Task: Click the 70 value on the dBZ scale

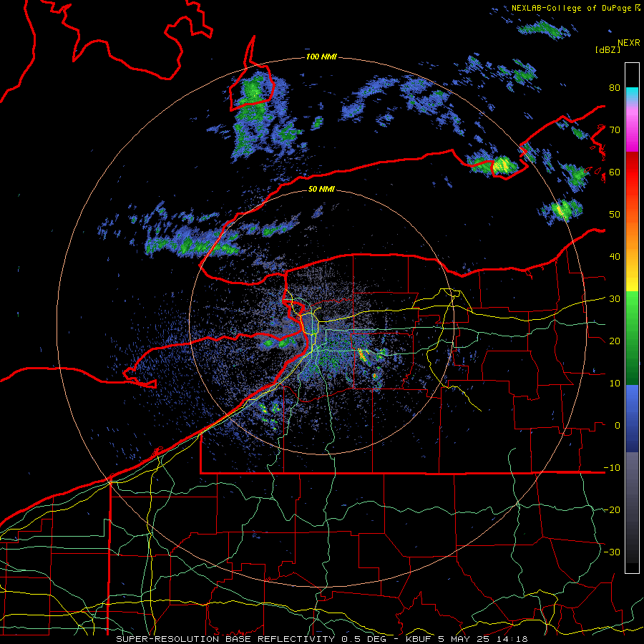Action: tap(615, 130)
